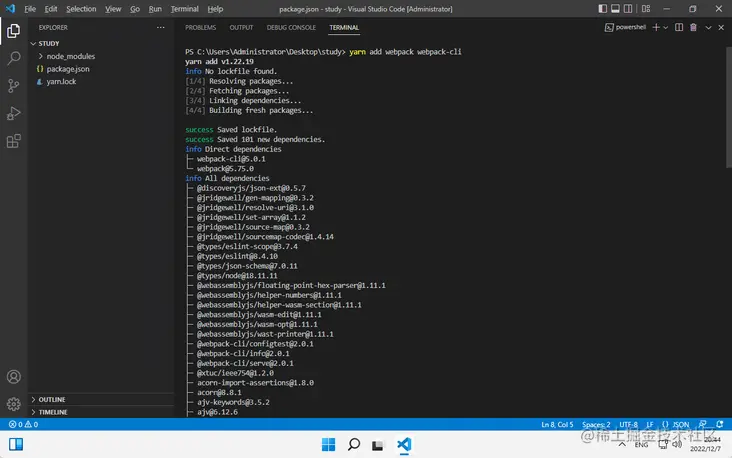The height and width of the screenshot is (458, 732).
Task: Click the LF end of line status item
Action: tap(650, 424)
